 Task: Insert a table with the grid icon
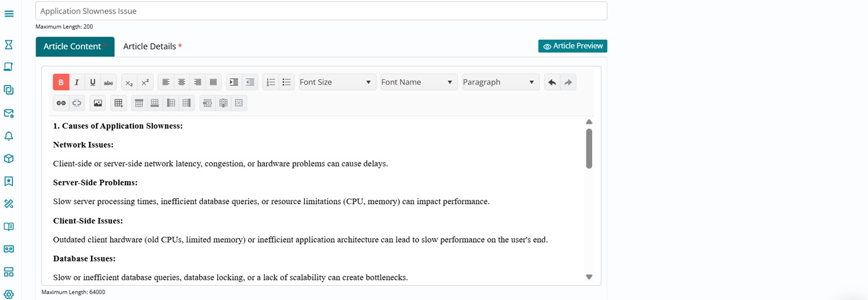(x=118, y=103)
